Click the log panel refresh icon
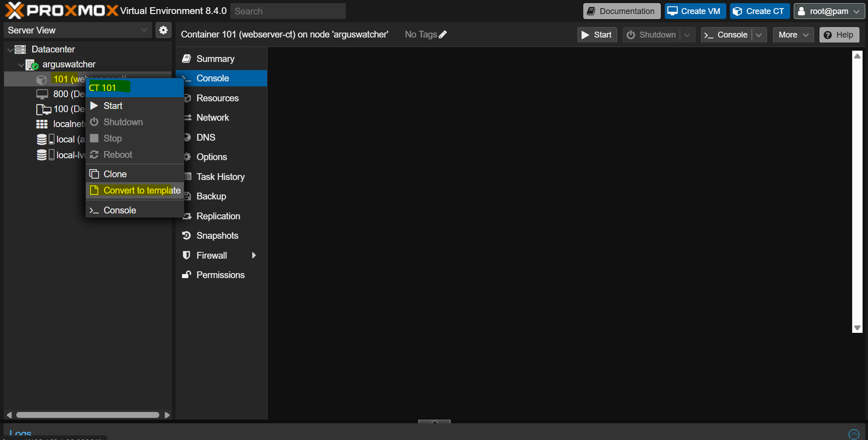The height and width of the screenshot is (440, 868). (x=854, y=434)
